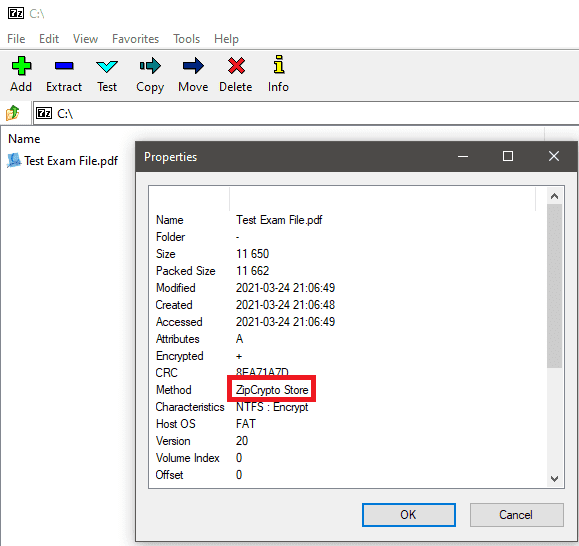This screenshot has height=546, width=579.
Task: Select the Copy arrow icon
Action: coord(150,66)
